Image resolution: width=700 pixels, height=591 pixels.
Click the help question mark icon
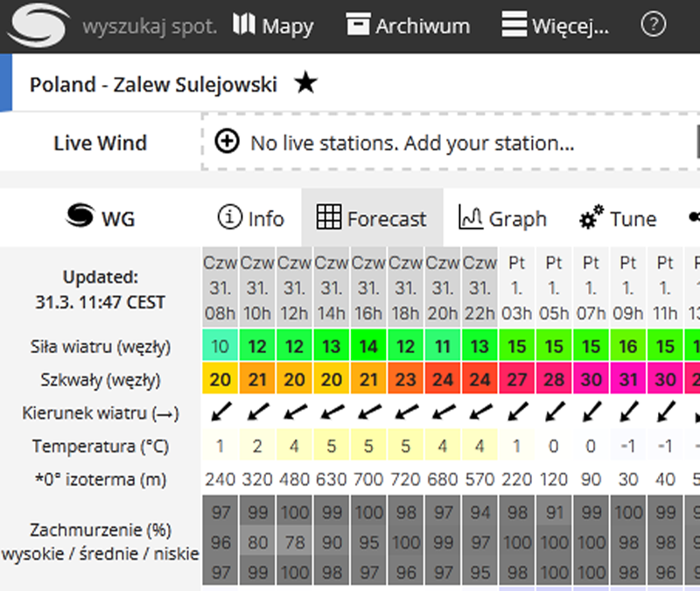(x=653, y=25)
